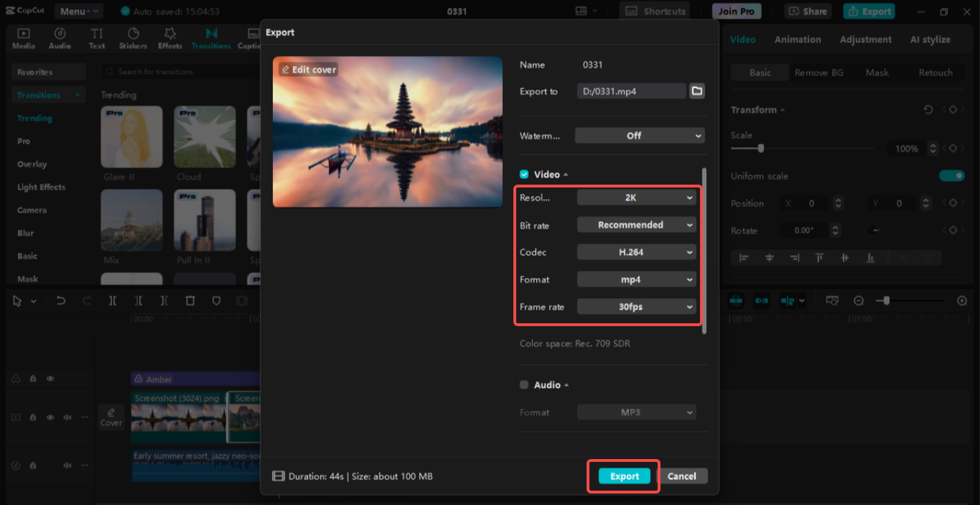Click the Export button to start exporting
This screenshot has height=505, width=980.
[622, 476]
